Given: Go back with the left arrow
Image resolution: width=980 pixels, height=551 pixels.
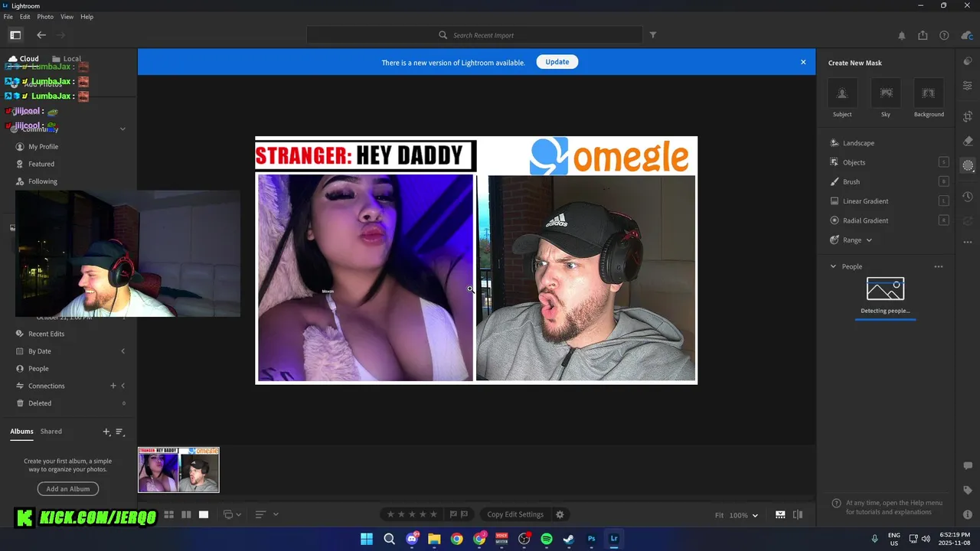Looking at the screenshot, I should [x=41, y=35].
